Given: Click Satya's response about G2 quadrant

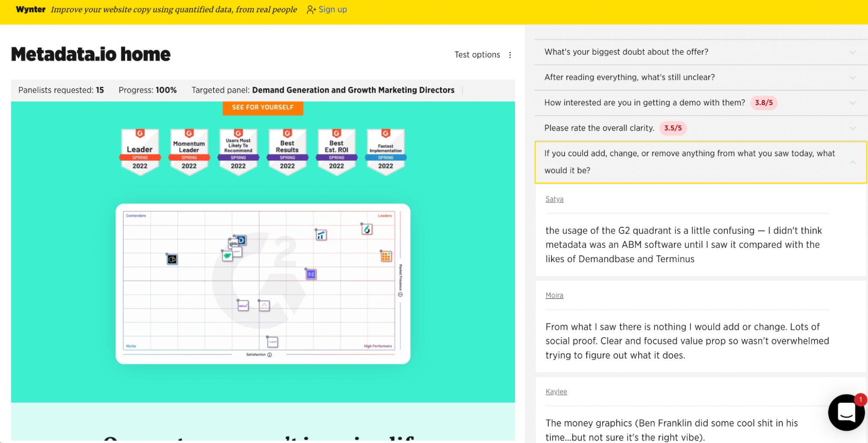Looking at the screenshot, I should pos(683,245).
